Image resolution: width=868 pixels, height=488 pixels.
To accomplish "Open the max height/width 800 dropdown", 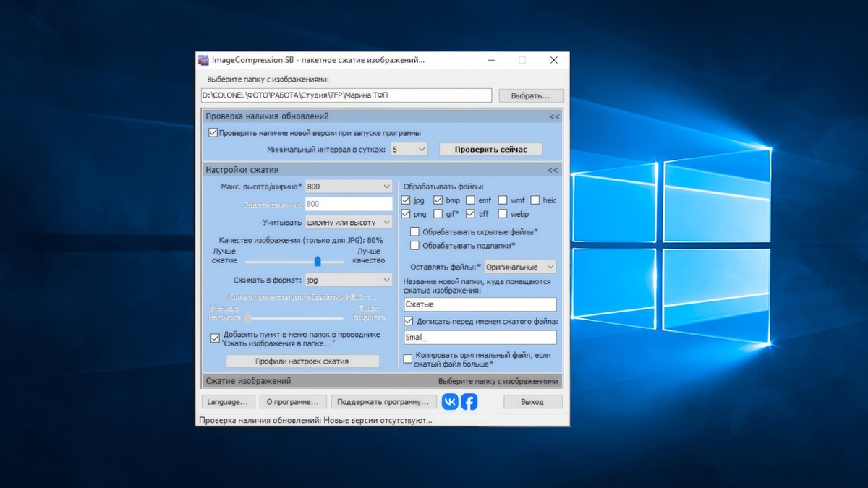I will 349,187.
